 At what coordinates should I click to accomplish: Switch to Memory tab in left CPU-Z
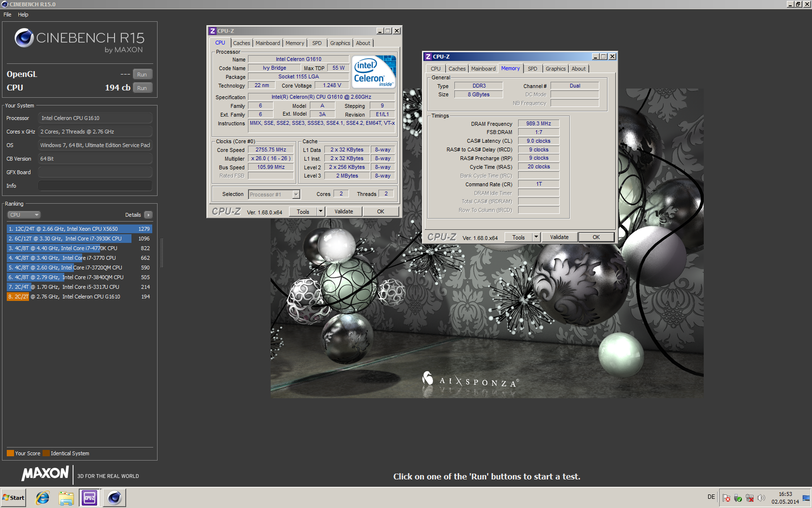pos(295,43)
